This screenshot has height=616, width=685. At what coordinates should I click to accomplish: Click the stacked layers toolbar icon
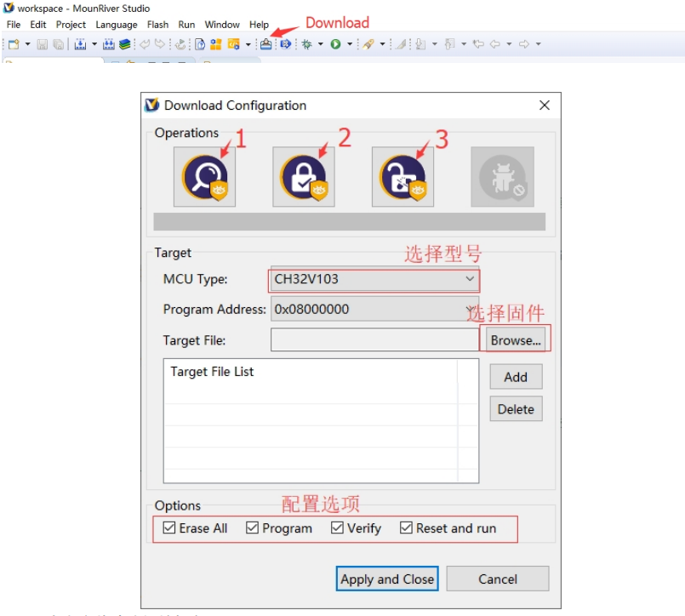[x=124, y=44]
